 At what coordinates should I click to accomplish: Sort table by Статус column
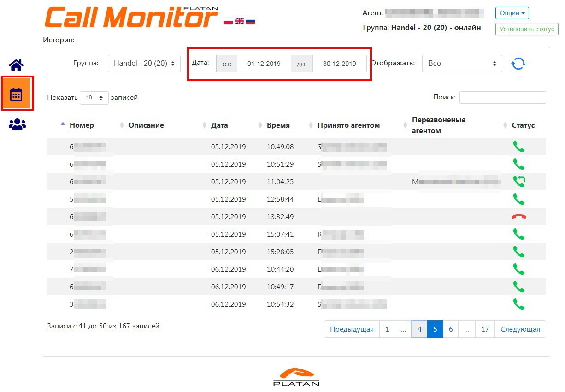(524, 125)
